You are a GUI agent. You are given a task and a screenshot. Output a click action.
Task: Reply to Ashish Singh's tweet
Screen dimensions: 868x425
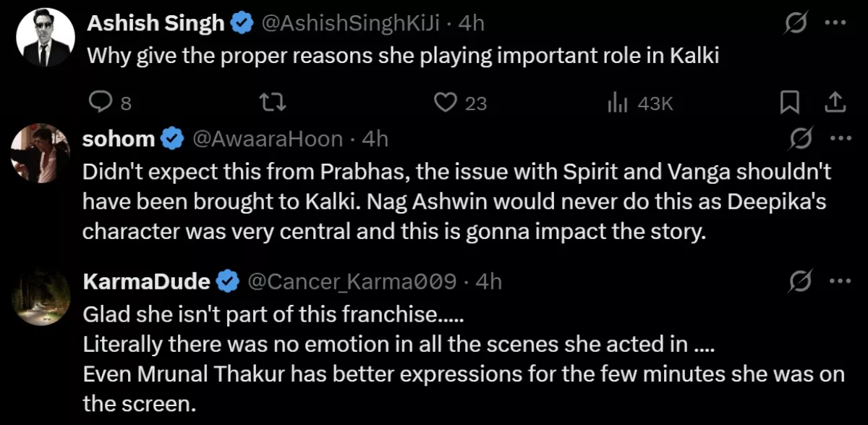(99, 104)
